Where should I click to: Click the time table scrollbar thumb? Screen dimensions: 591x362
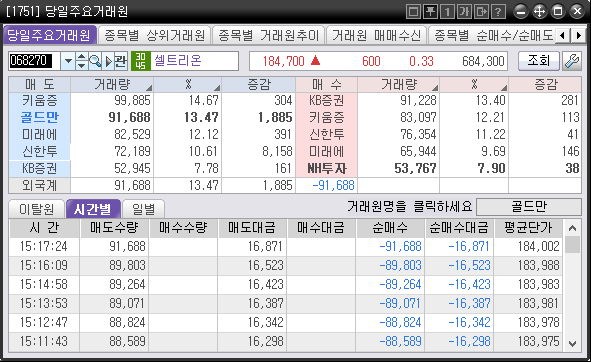pos(572,244)
